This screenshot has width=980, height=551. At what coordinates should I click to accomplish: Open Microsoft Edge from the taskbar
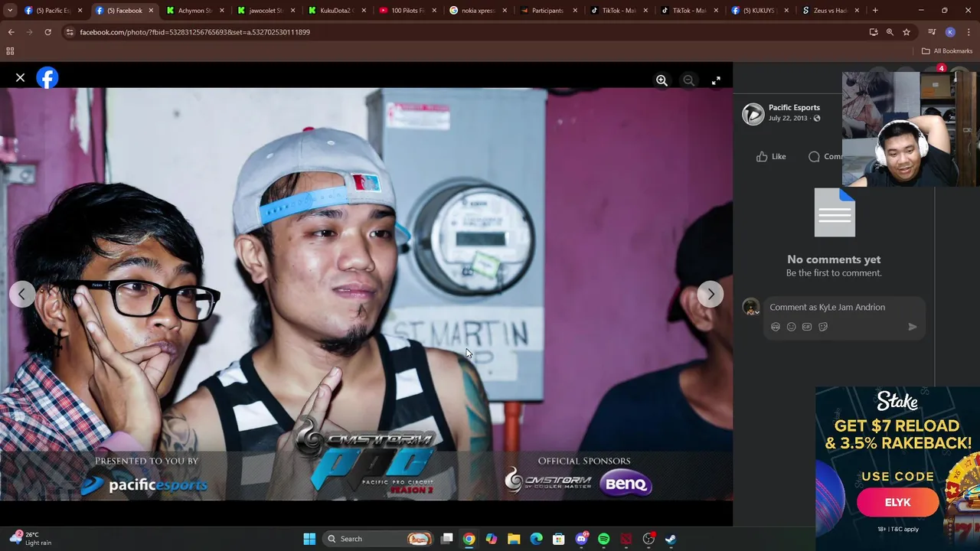click(537, 539)
